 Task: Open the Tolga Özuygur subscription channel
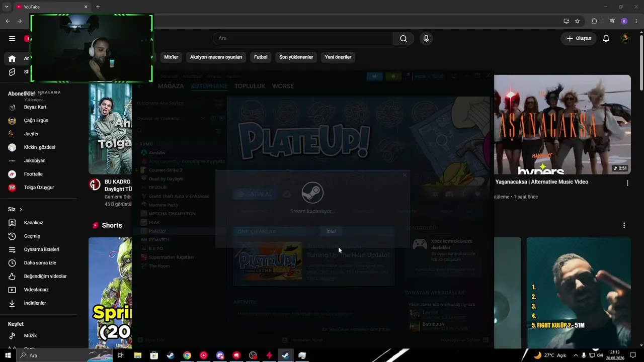(39, 188)
